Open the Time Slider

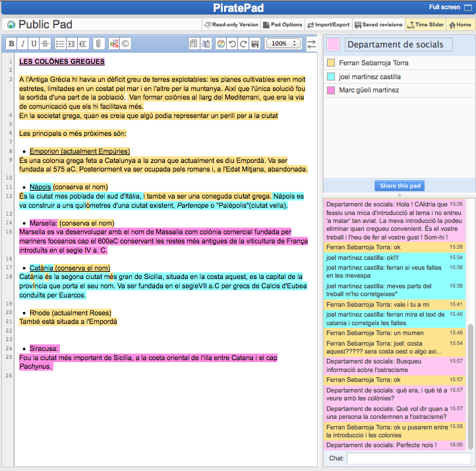tap(426, 25)
